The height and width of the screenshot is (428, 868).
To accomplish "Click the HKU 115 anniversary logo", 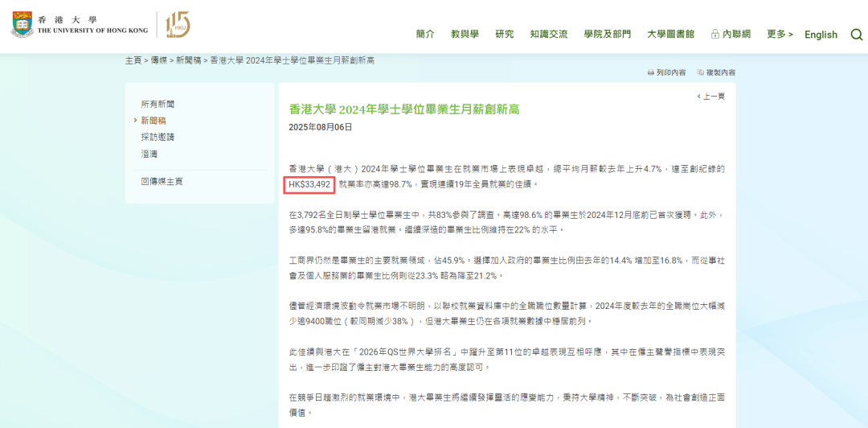I will click(178, 25).
